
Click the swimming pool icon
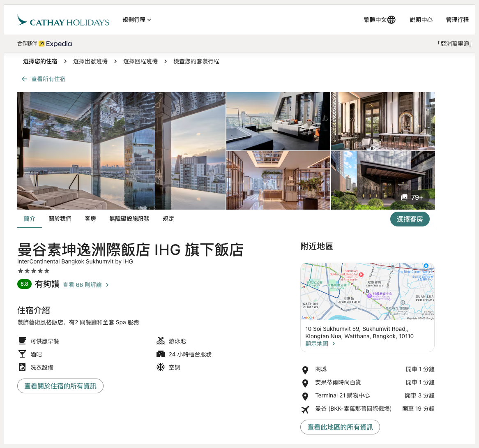click(x=161, y=341)
